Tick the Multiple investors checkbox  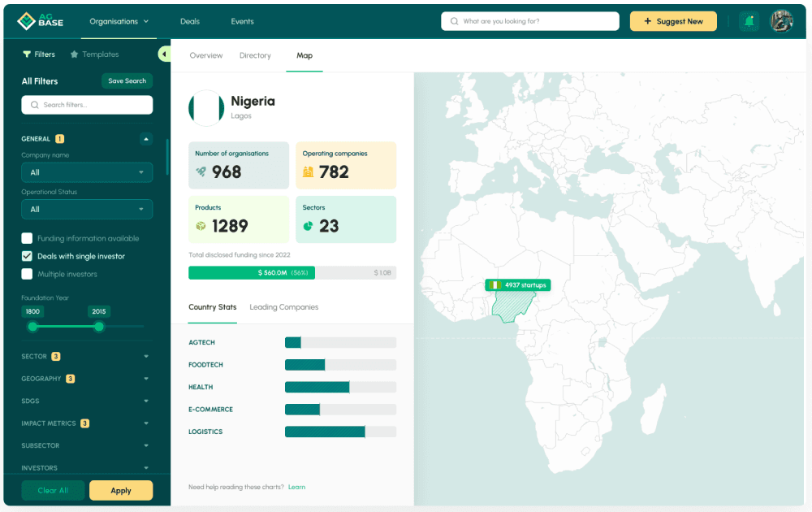pyautogui.click(x=28, y=274)
